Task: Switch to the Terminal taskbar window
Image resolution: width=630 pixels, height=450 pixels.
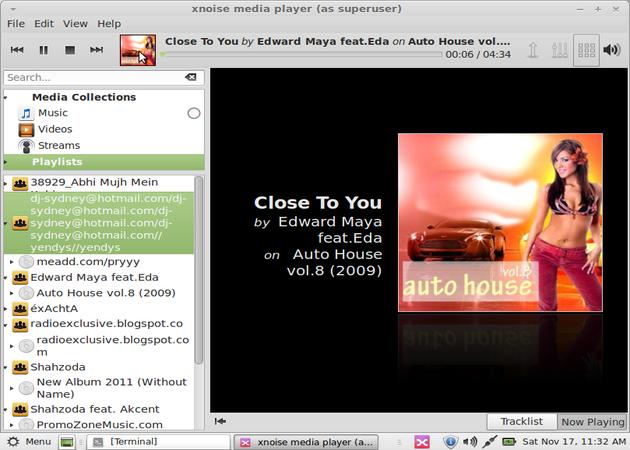Action: point(158,442)
